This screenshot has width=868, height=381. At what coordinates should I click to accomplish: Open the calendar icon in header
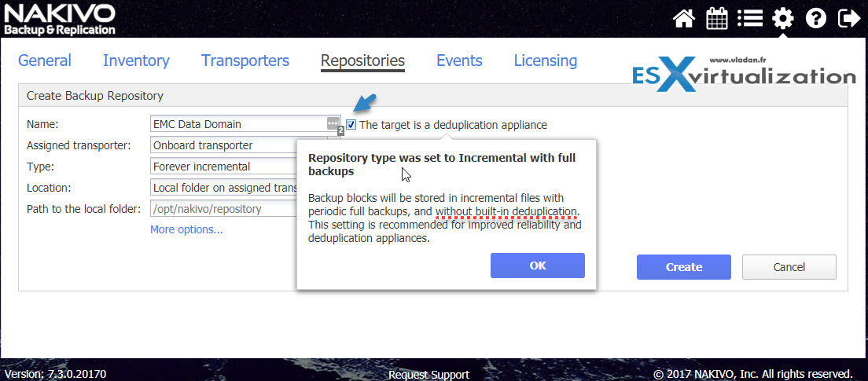717,19
